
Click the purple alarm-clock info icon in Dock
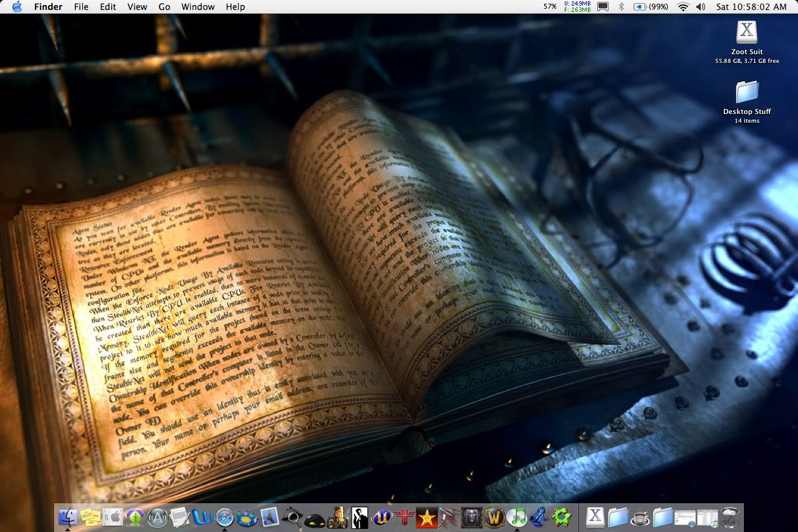(135, 517)
